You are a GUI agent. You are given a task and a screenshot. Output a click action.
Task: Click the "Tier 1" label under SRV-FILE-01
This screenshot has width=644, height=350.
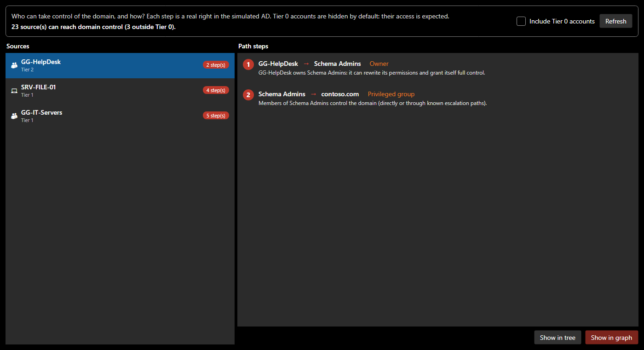click(x=27, y=95)
